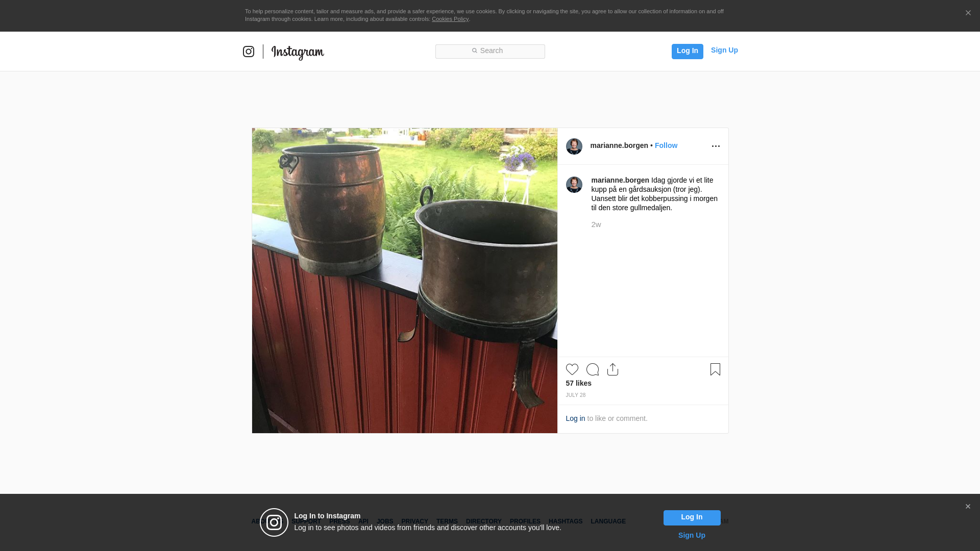
Task: Click the blue Log In button in header
Action: [x=687, y=51]
